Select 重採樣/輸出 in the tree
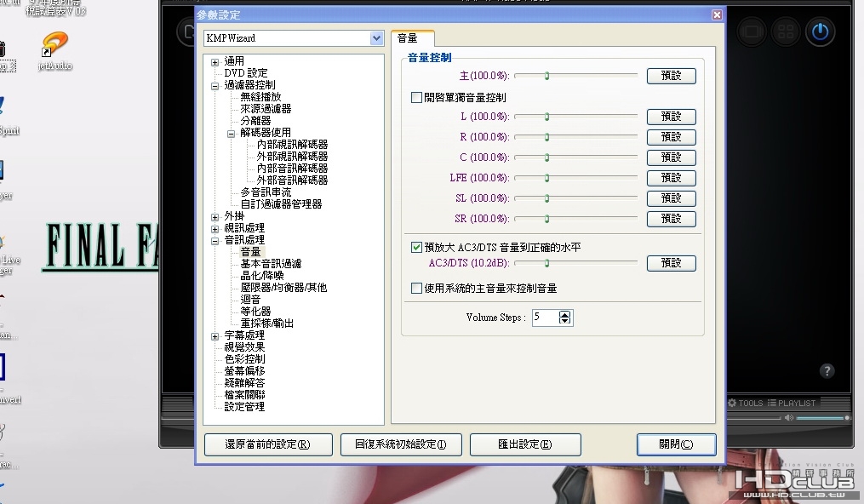The image size is (864, 504). (267, 324)
